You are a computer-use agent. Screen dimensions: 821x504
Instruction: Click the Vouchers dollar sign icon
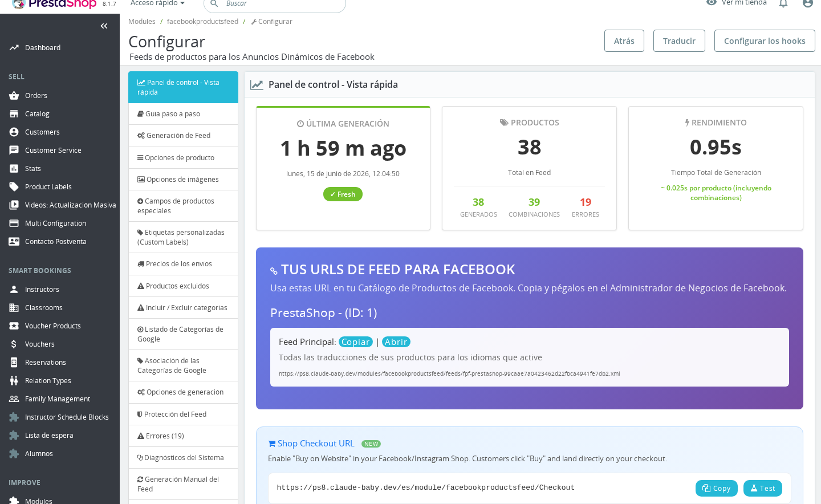14,344
